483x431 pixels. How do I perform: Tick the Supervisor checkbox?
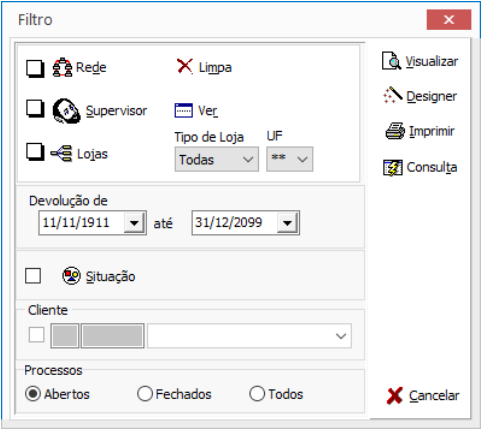tap(35, 109)
